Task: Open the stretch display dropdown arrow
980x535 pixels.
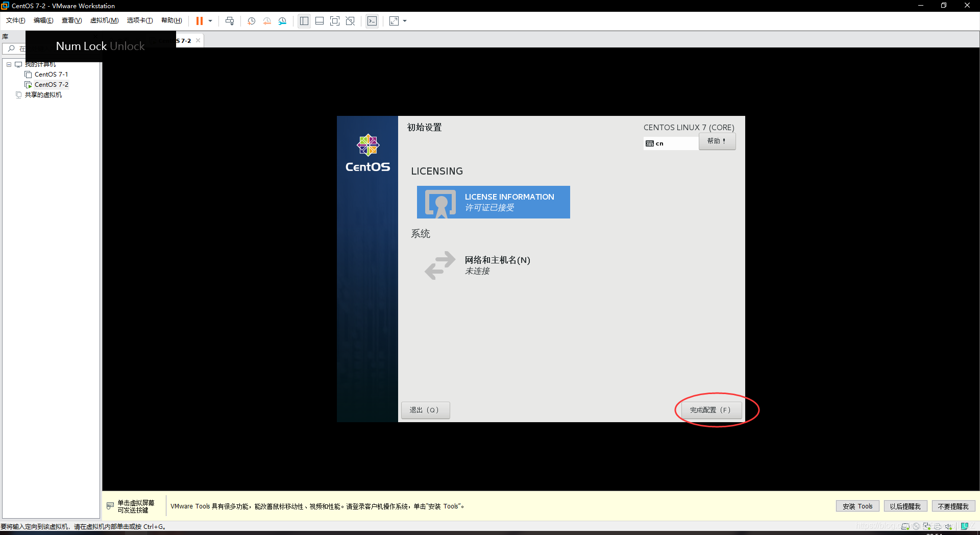Action: click(x=405, y=21)
